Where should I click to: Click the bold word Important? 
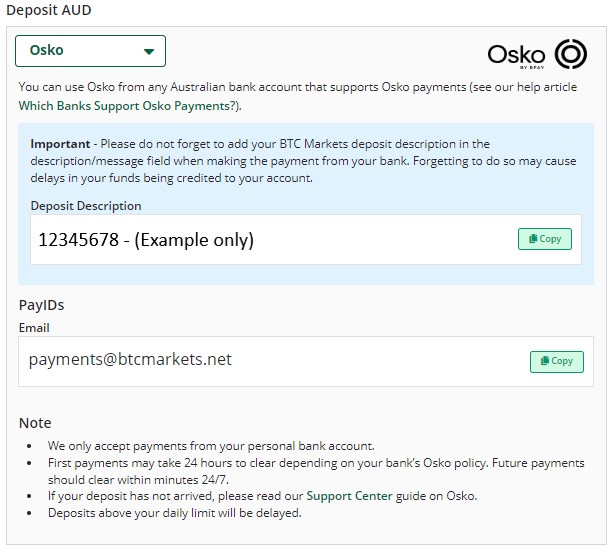point(60,144)
